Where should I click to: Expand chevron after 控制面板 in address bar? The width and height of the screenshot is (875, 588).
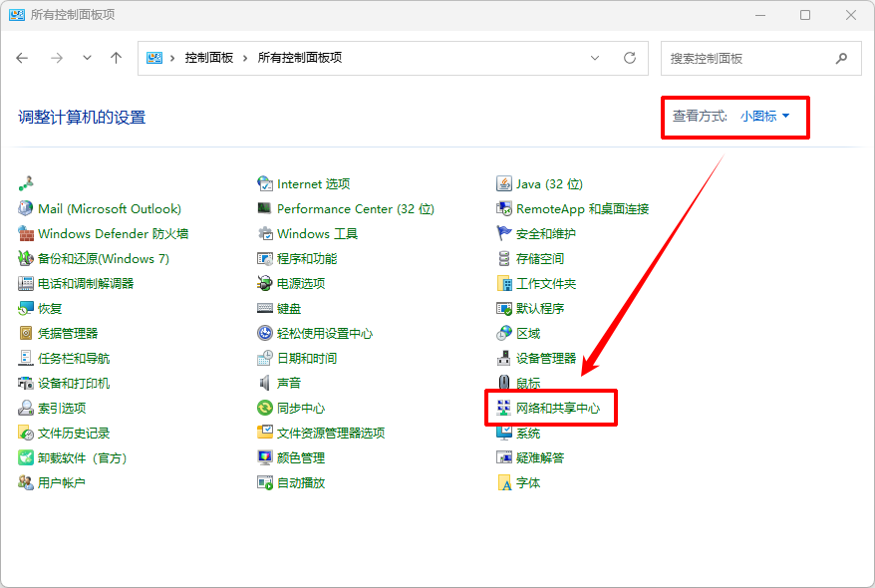245,58
